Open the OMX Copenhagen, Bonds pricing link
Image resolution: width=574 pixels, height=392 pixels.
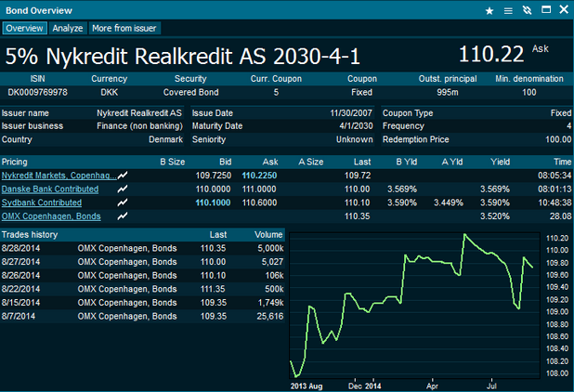pyautogui.click(x=51, y=216)
